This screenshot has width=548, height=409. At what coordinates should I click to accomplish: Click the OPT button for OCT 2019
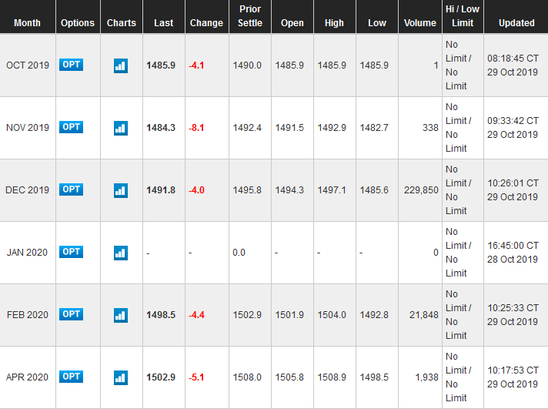click(x=71, y=65)
